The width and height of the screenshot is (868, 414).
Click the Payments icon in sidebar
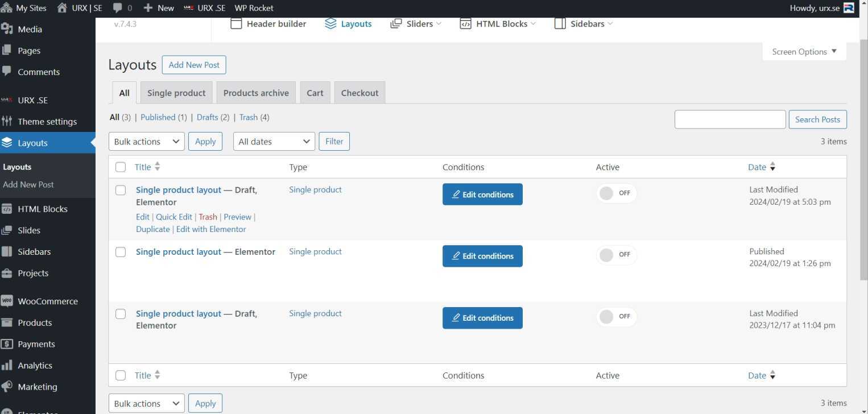tap(7, 344)
